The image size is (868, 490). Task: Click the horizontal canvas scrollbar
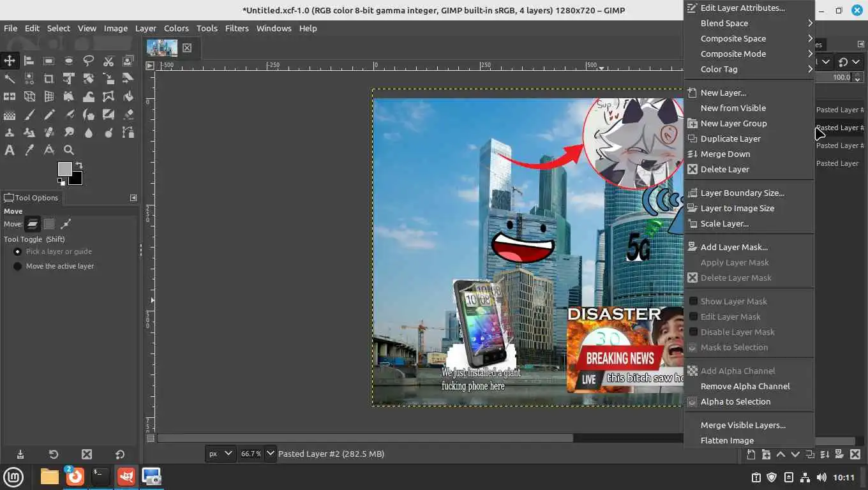tap(365, 438)
